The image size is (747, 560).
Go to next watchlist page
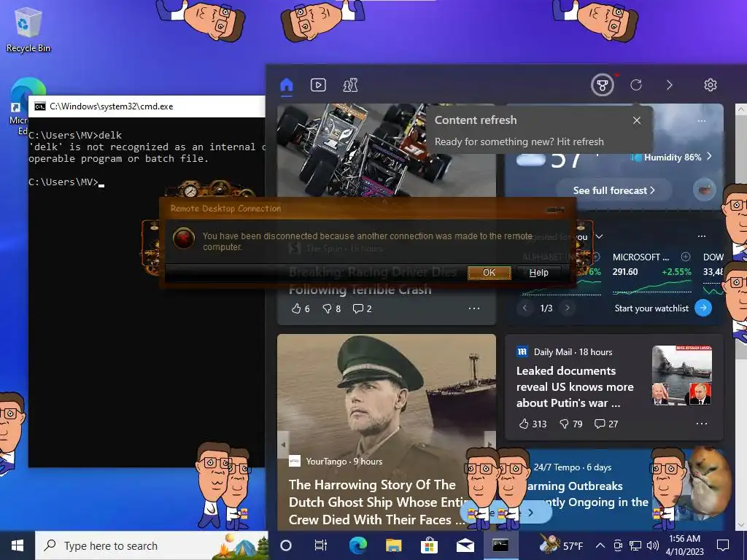[x=568, y=308]
